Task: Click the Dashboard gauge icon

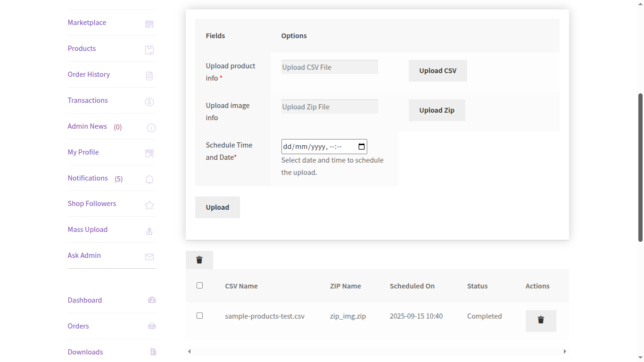Action: pos(151,300)
